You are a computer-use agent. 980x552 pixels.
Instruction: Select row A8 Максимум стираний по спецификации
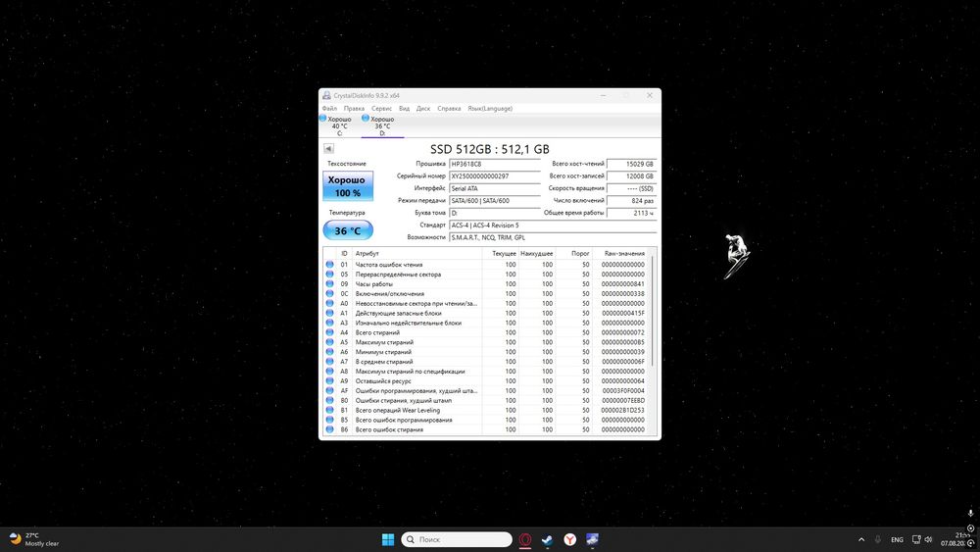487,372
